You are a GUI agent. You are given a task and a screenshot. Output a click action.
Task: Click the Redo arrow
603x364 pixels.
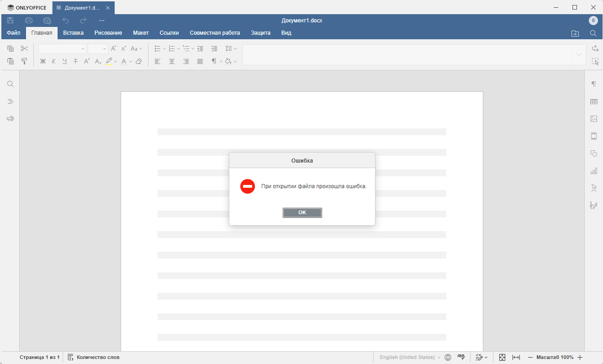pyautogui.click(x=83, y=21)
